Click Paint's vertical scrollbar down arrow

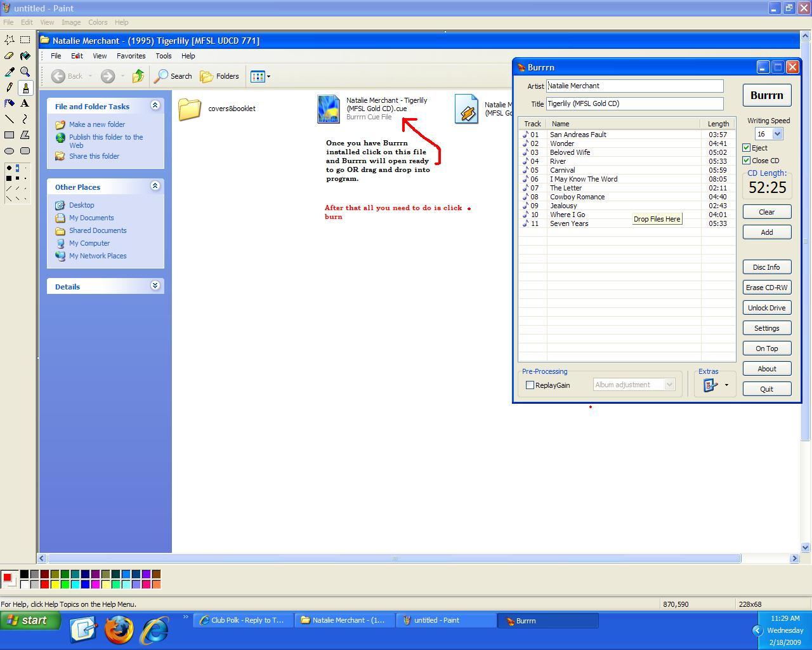(x=806, y=547)
